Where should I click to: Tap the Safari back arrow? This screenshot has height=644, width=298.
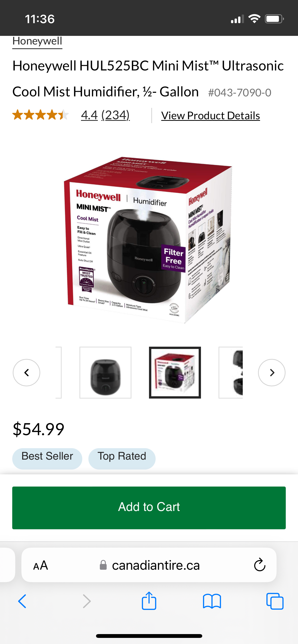[x=22, y=601]
